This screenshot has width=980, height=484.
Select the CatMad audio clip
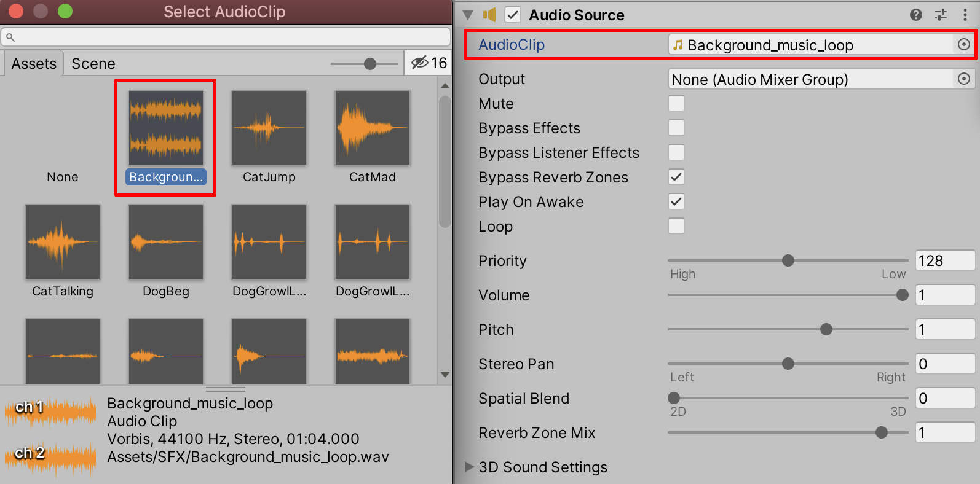pyautogui.click(x=372, y=128)
